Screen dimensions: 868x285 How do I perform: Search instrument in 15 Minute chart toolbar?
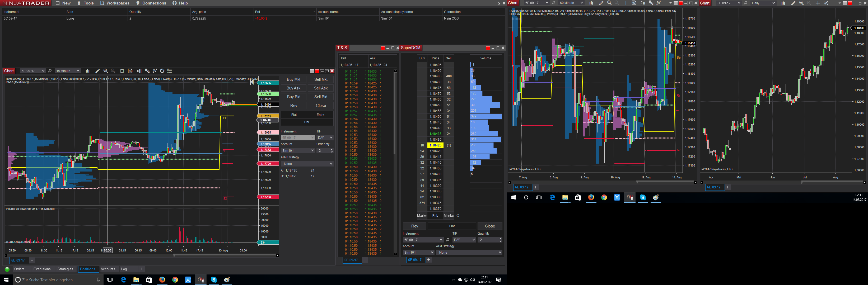[x=50, y=71]
